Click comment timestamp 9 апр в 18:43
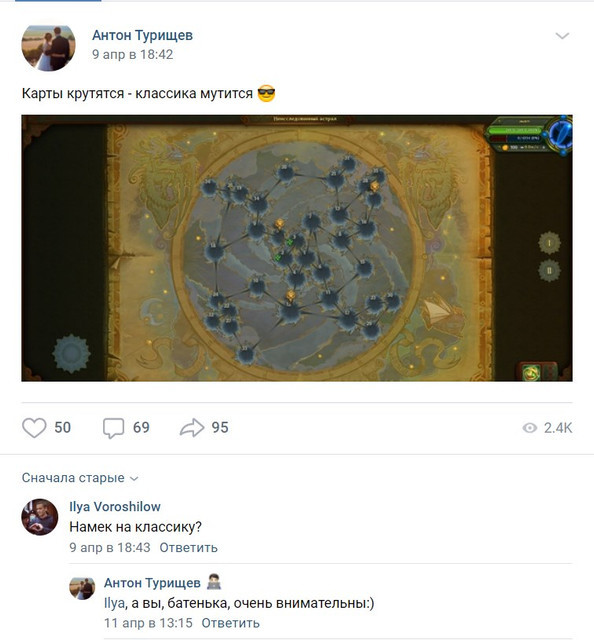Screen dimensions: 594x640 110,547
